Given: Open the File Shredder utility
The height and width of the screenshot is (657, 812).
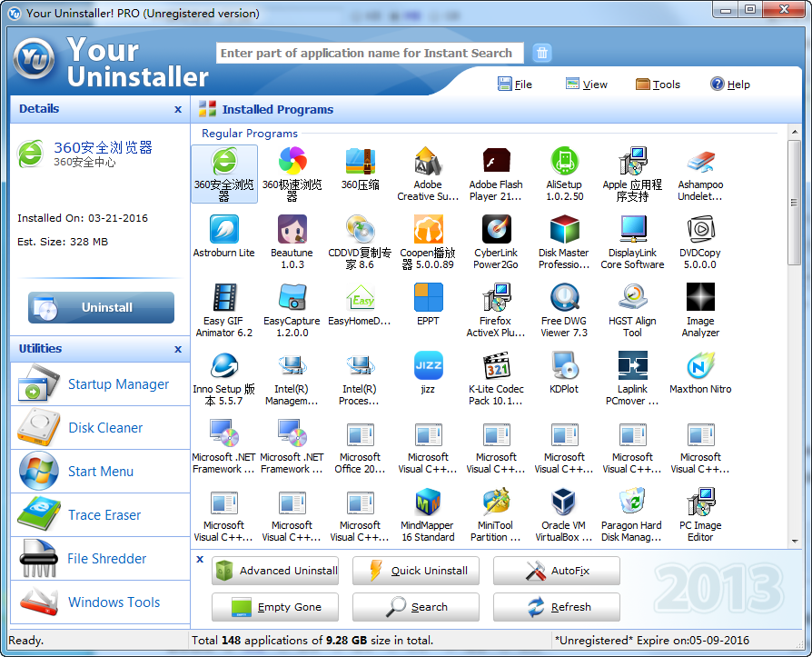Looking at the screenshot, I should (100, 558).
